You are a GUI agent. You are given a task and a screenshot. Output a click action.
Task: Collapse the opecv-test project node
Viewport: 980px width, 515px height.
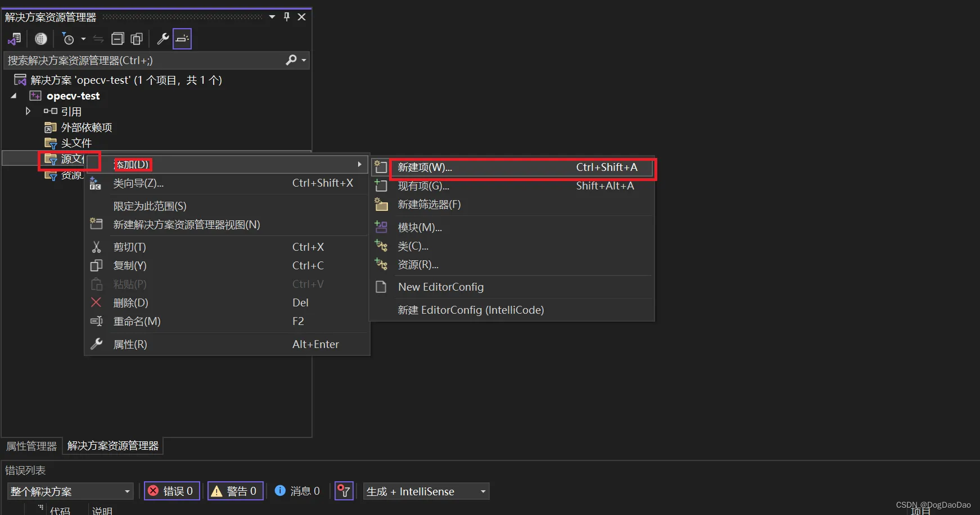point(13,96)
